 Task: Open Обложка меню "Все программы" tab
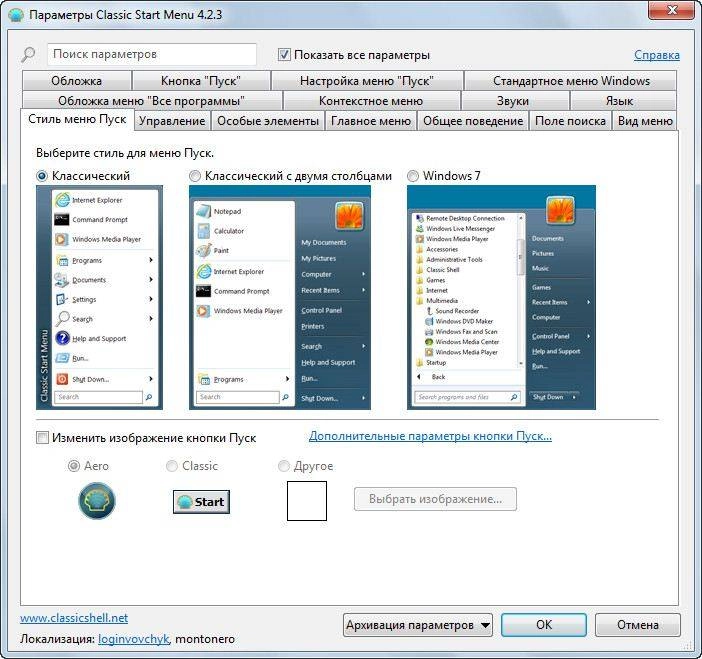tap(152, 101)
